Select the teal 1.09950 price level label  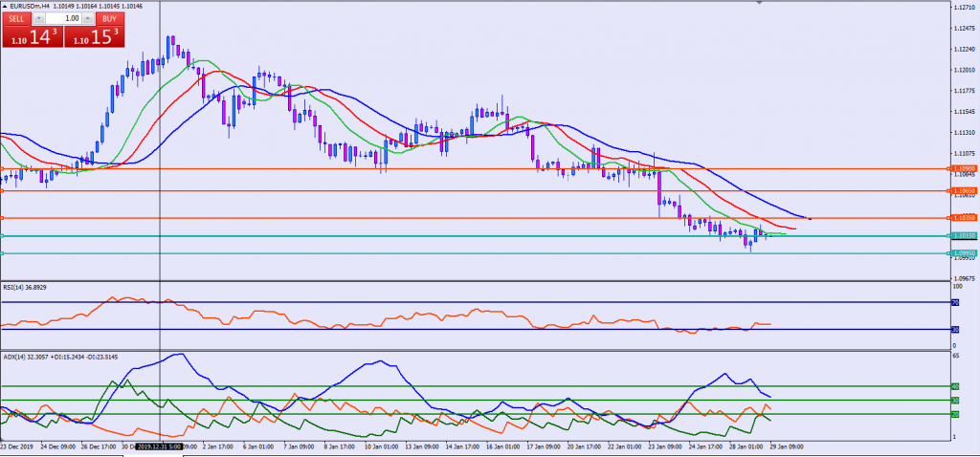coord(963,253)
